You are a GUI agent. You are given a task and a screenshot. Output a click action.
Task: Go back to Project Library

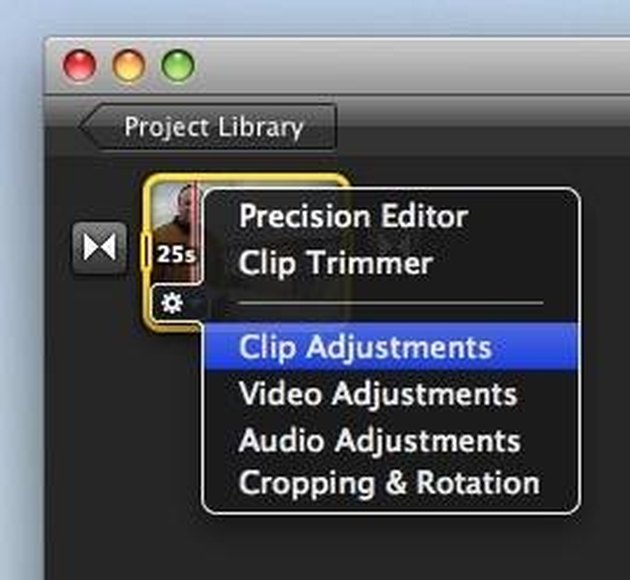(x=207, y=127)
